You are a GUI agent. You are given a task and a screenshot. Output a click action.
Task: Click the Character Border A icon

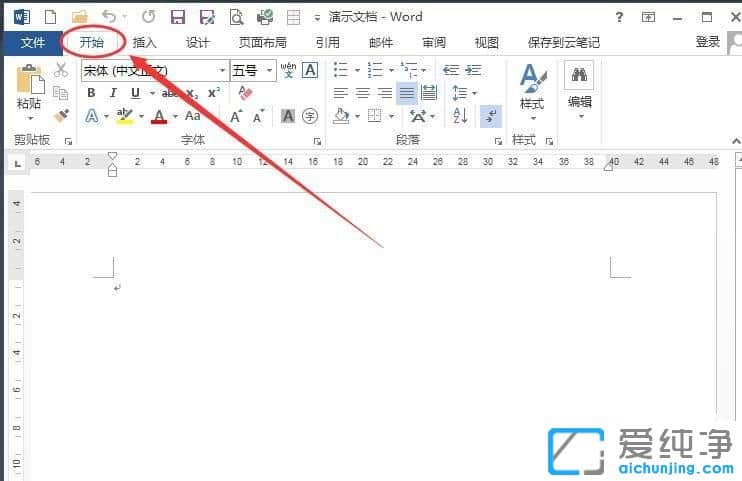tap(310, 70)
